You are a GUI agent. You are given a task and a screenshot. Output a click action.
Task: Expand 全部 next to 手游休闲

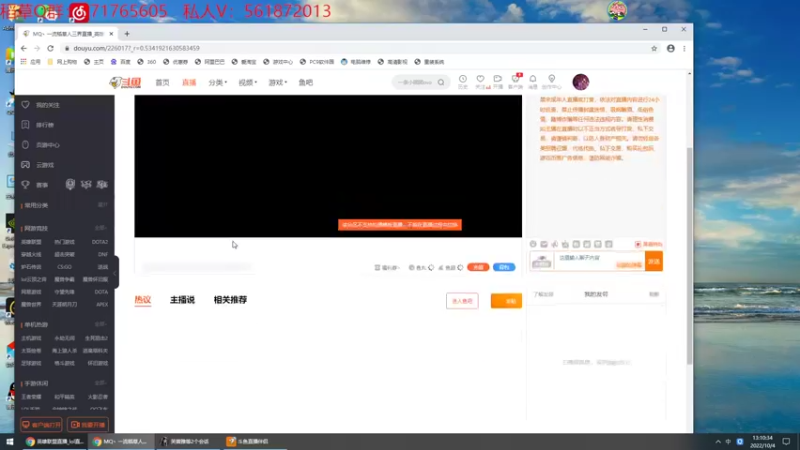[x=101, y=383]
